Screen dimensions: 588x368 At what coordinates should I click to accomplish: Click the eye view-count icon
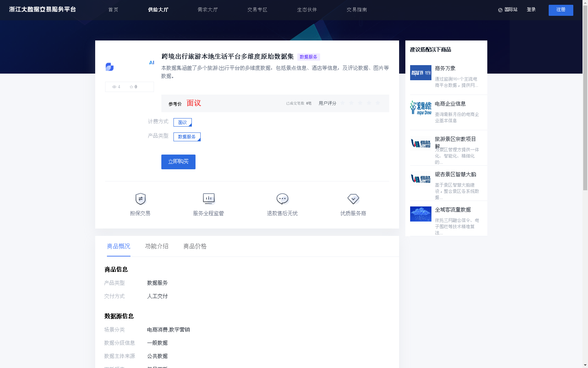pyautogui.click(x=114, y=87)
